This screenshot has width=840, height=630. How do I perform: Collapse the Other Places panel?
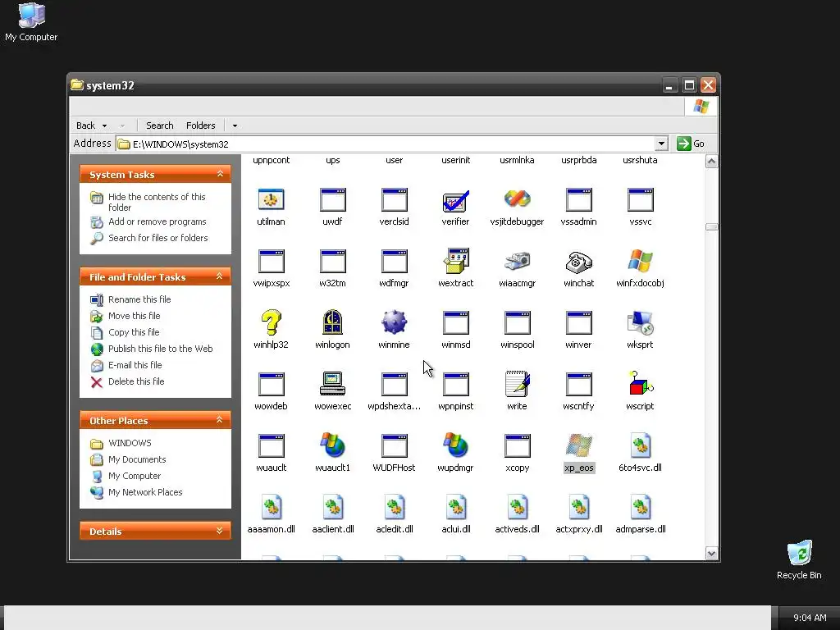[x=220, y=420]
